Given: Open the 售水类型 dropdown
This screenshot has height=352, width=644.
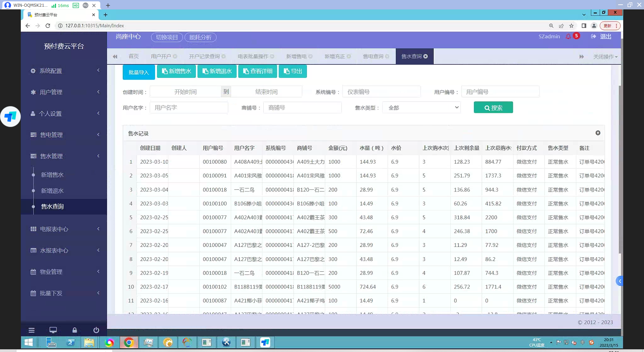Looking at the screenshot, I should (x=421, y=107).
